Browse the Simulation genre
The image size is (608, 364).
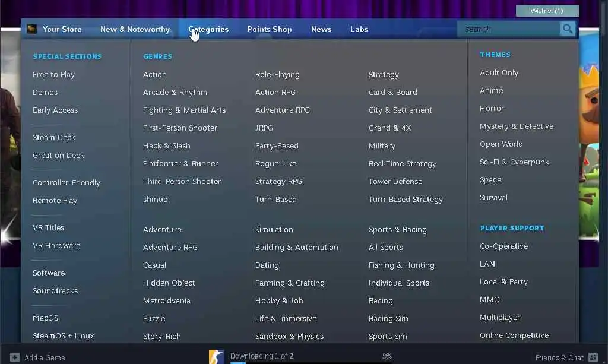coord(274,229)
